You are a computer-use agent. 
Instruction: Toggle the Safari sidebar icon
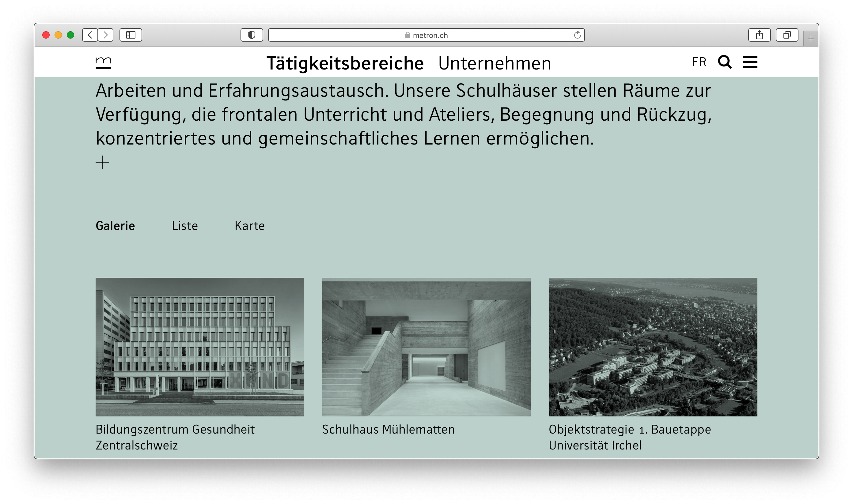point(131,35)
